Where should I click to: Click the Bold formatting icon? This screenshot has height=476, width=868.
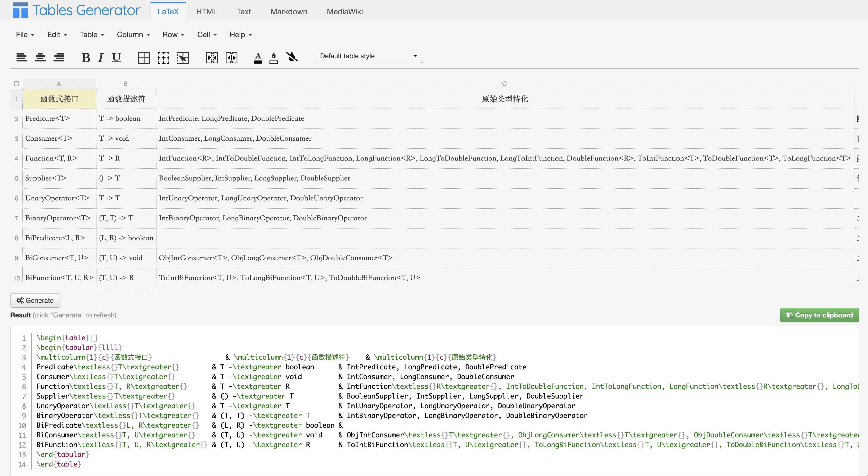pos(86,58)
